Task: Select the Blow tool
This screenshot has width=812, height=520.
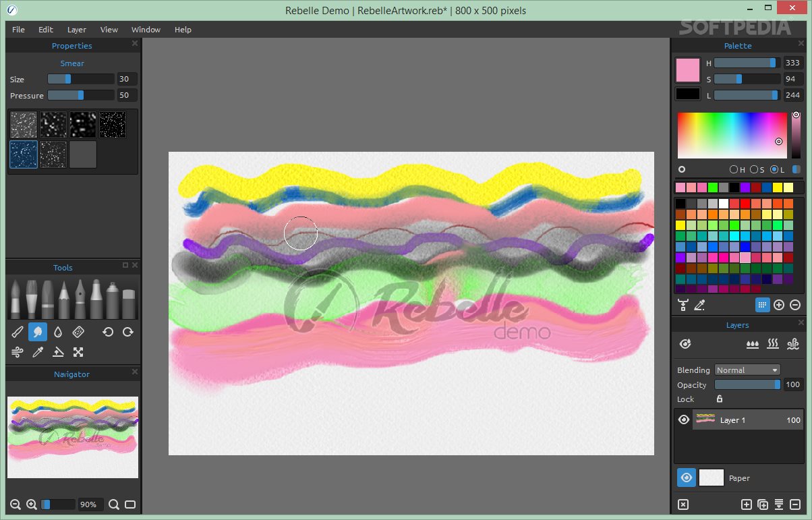Action: coord(18,351)
